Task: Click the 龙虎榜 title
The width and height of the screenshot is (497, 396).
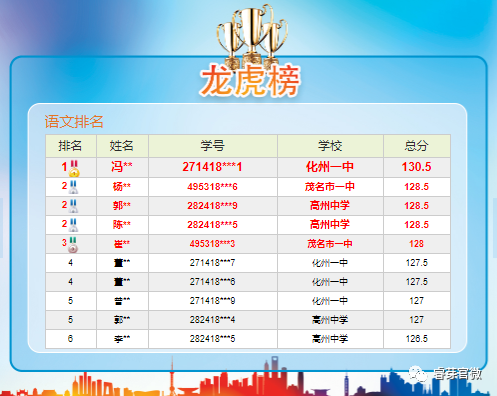Action: [250, 80]
